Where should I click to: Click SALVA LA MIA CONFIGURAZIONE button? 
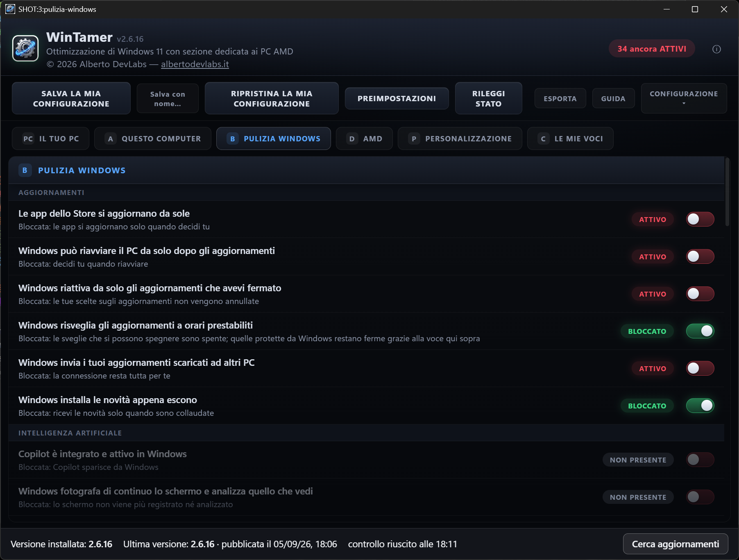[71, 98]
